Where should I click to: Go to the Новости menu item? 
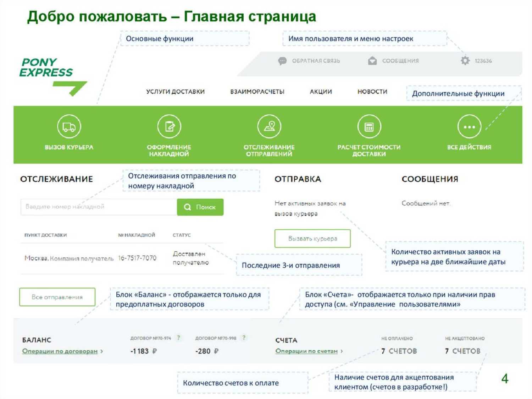(x=372, y=92)
